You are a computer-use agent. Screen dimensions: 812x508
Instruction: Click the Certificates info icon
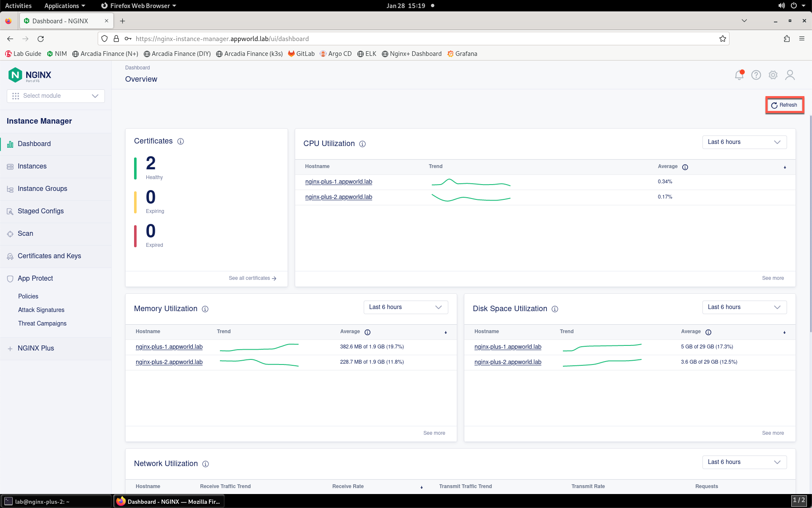pyautogui.click(x=181, y=141)
